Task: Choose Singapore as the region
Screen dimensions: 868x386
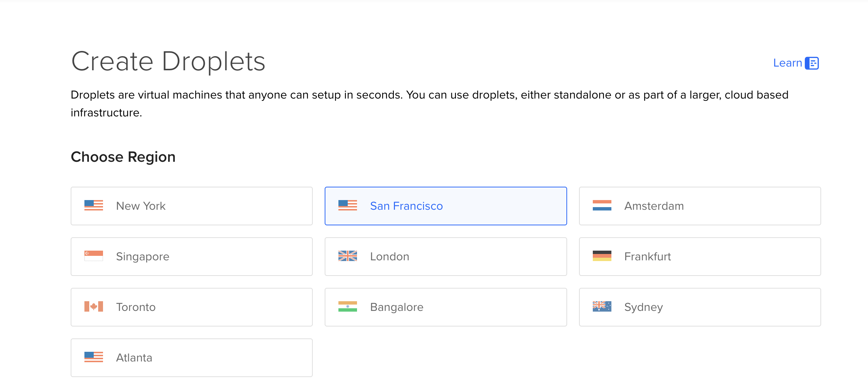Action: coord(192,257)
